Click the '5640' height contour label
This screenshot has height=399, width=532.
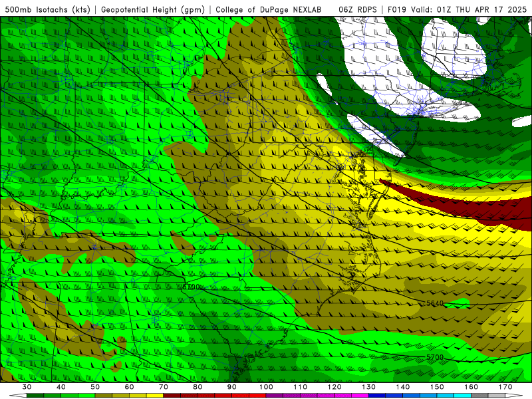[435, 303]
